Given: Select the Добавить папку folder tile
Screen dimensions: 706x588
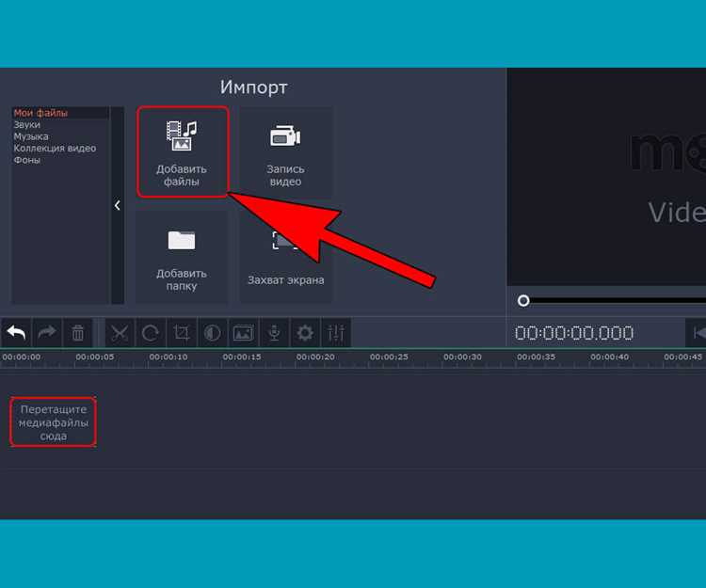Looking at the screenshot, I should pos(182,257).
